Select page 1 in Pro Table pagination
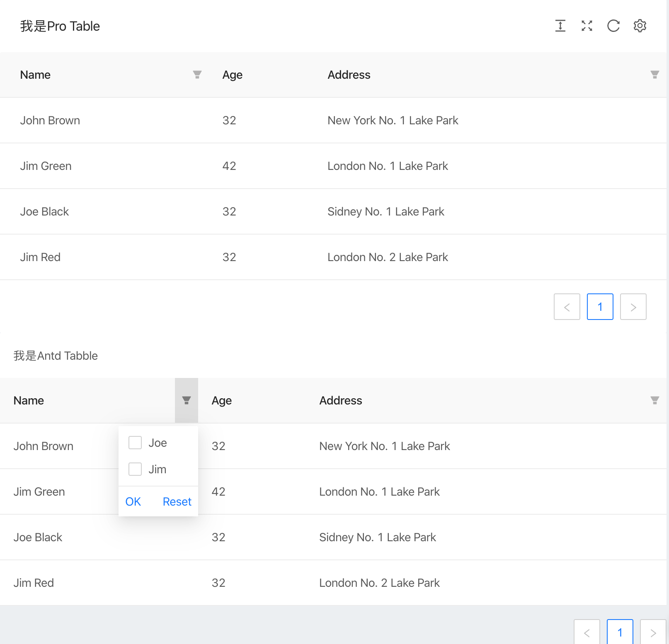 point(600,307)
